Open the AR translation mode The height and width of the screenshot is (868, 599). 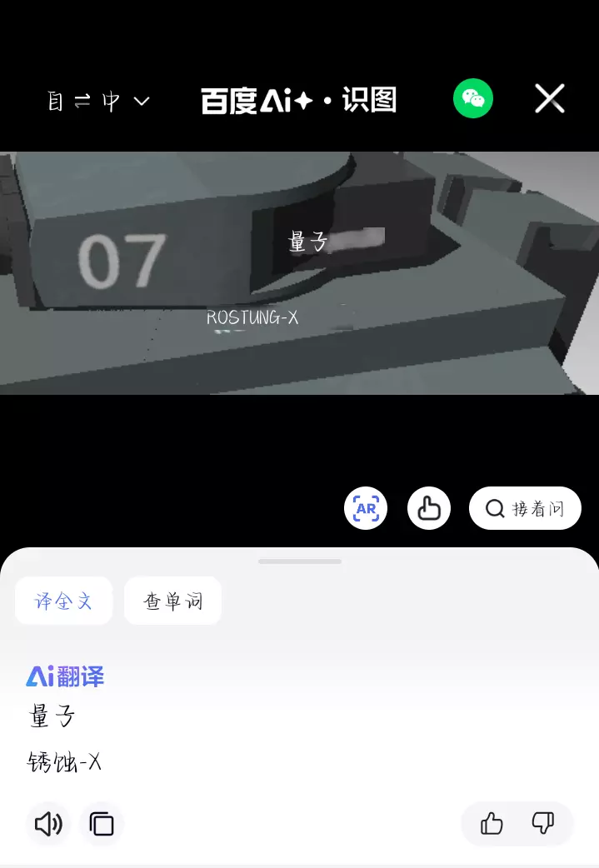click(x=366, y=508)
